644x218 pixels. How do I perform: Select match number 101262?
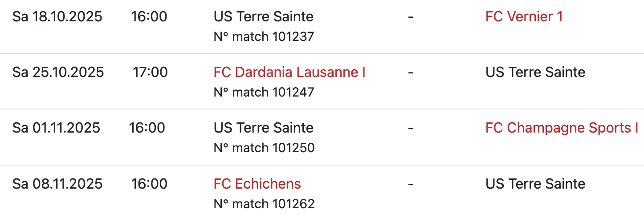click(264, 204)
